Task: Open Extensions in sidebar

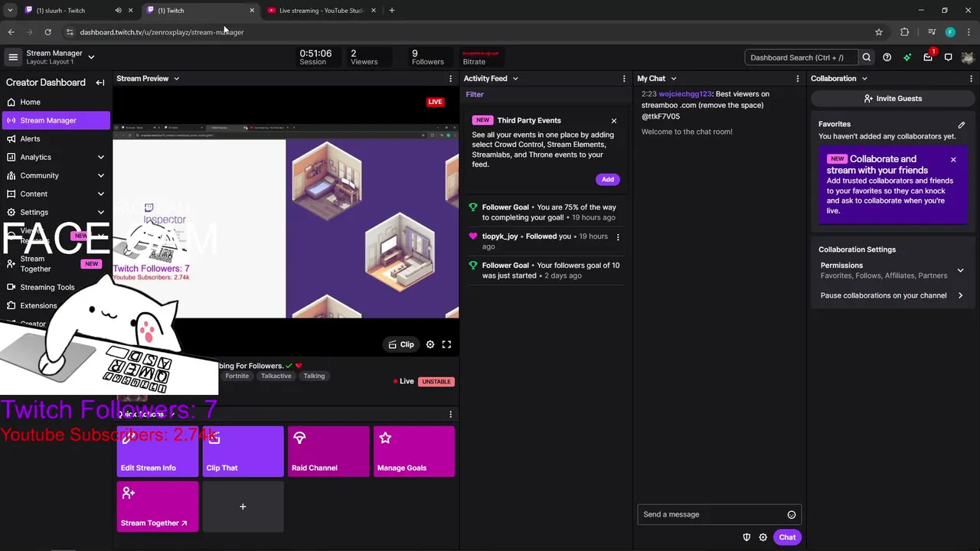Action: coord(55,306)
